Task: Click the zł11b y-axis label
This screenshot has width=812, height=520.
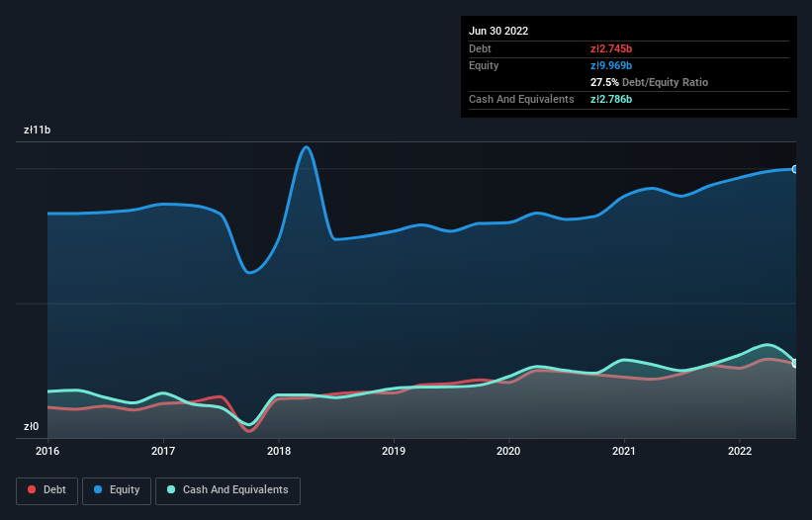Action: point(38,130)
